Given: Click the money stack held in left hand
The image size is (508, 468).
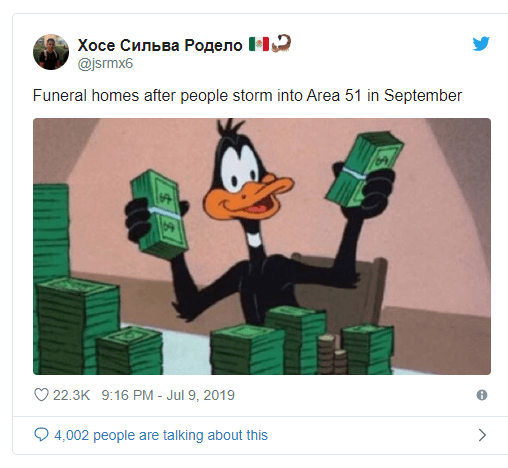Looking at the screenshot, I should click(159, 214).
